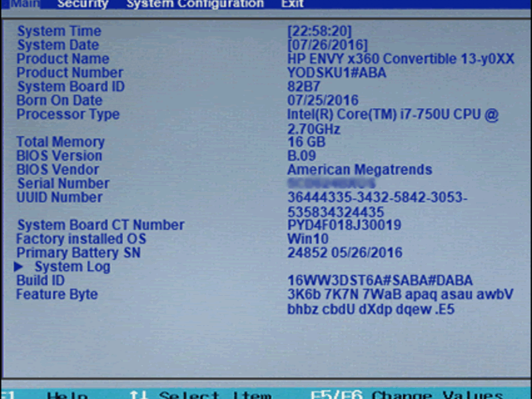Click the Total Memory label

coord(61,142)
